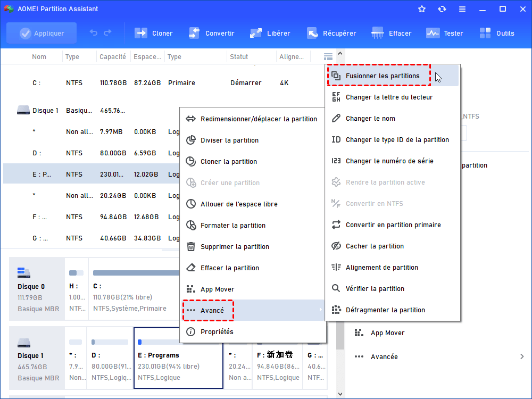Select Supprimer la partition
The image size is (532, 399).
[x=253, y=247]
